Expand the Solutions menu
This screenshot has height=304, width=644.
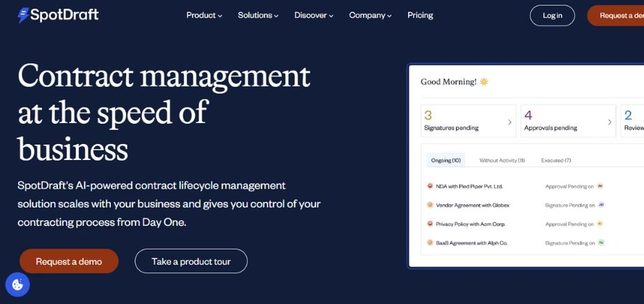pos(258,15)
